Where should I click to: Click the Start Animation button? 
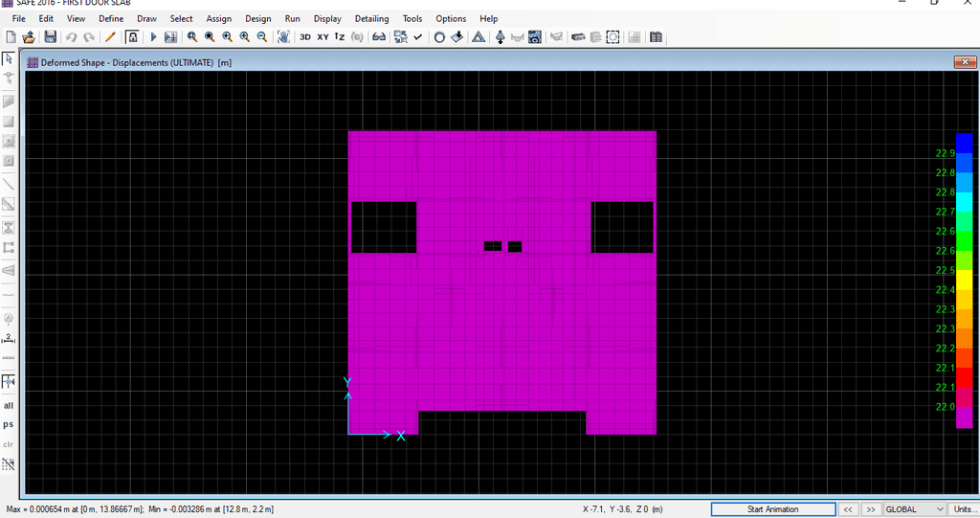pos(773,509)
